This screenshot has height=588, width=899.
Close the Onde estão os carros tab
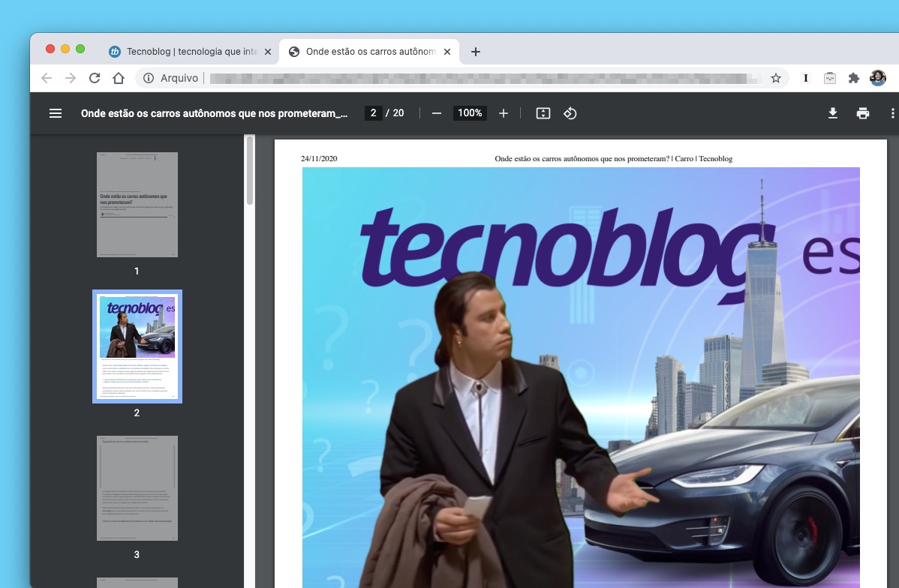pyautogui.click(x=447, y=52)
